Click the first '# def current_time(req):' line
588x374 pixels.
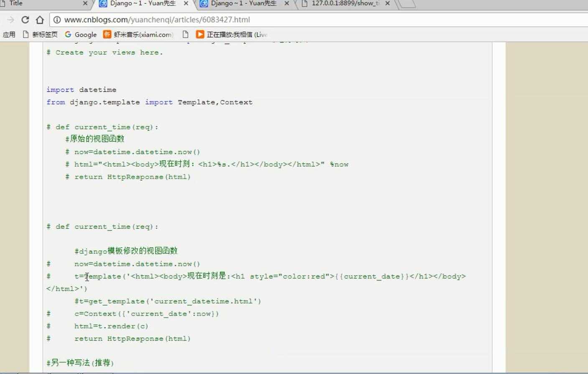click(x=102, y=127)
